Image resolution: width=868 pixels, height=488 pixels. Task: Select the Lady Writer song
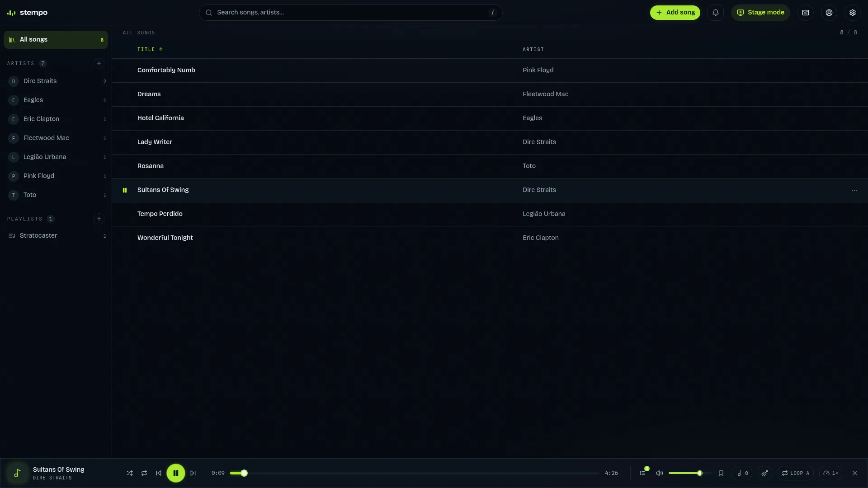pyautogui.click(x=490, y=142)
